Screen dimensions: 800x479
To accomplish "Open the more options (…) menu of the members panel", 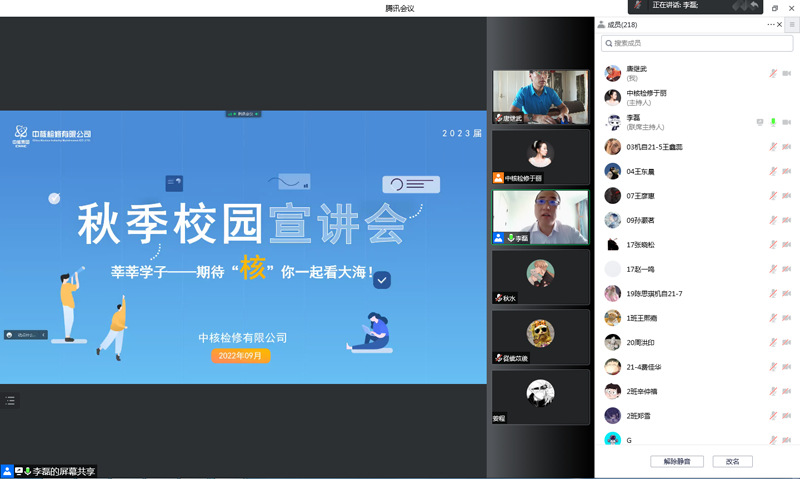I will 770,24.
